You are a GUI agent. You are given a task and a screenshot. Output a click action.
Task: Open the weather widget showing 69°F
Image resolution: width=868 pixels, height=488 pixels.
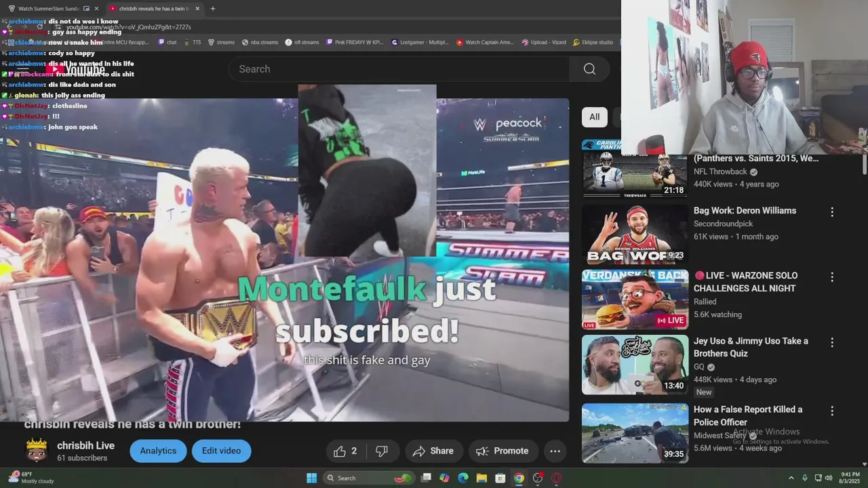point(31,478)
